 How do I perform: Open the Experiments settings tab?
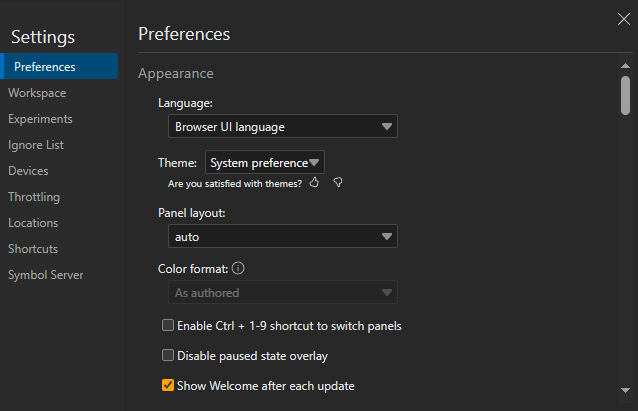[40, 119]
